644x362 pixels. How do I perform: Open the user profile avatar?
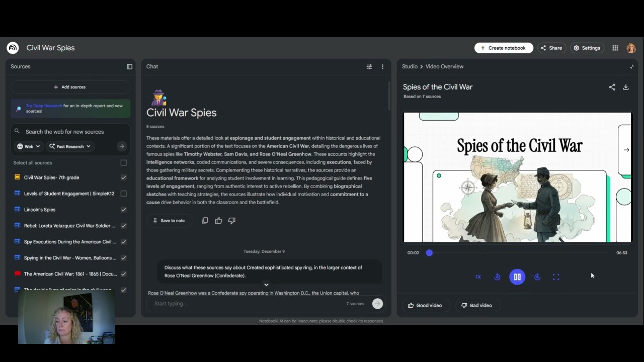[631, 48]
